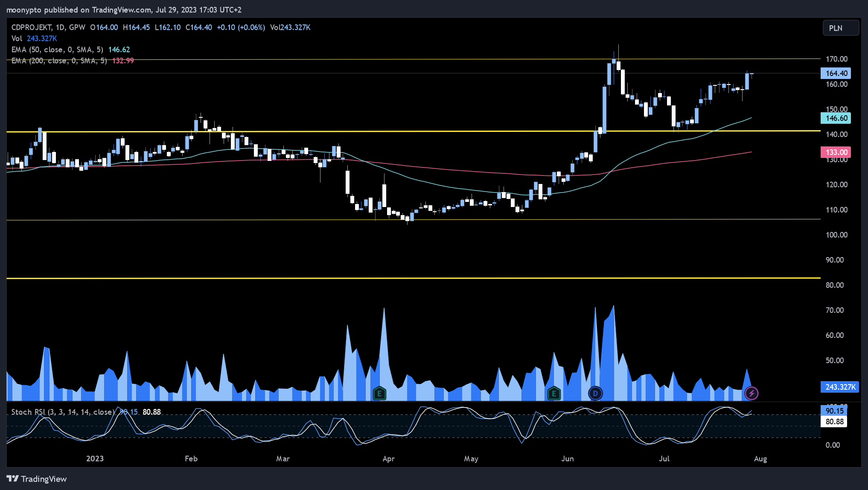The width and height of the screenshot is (868, 490).
Task: Click the 100.00 price scale label
Action: 836,235
